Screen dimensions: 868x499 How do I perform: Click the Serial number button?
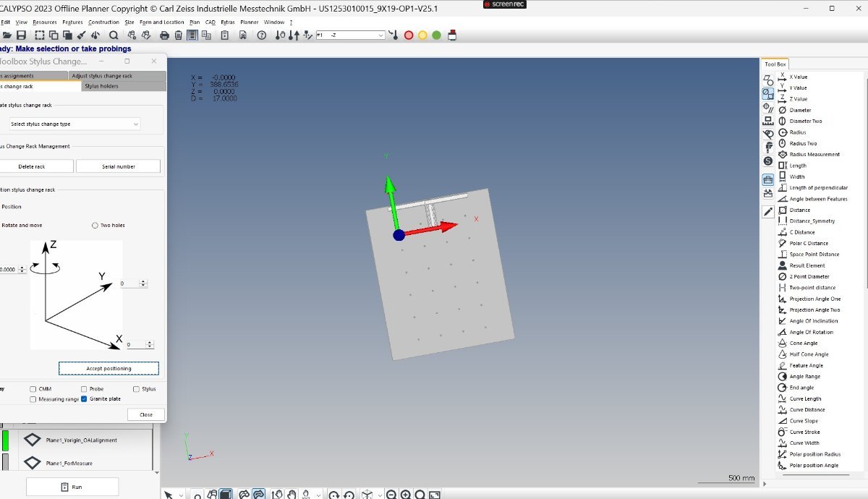[118, 166]
